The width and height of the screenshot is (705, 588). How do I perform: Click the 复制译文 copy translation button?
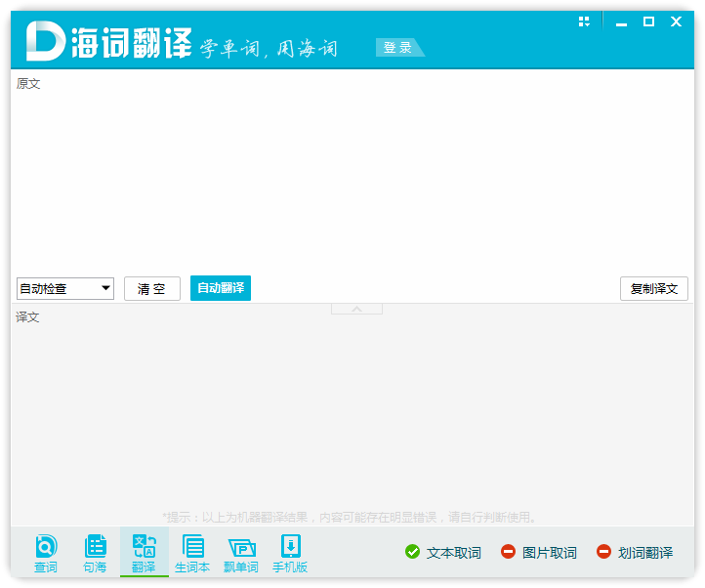(x=654, y=288)
